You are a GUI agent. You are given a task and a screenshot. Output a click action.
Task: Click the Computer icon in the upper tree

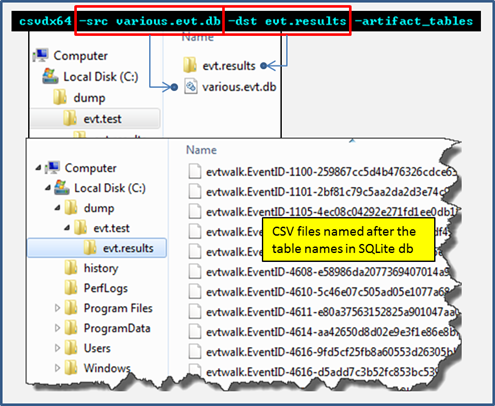click(x=41, y=55)
